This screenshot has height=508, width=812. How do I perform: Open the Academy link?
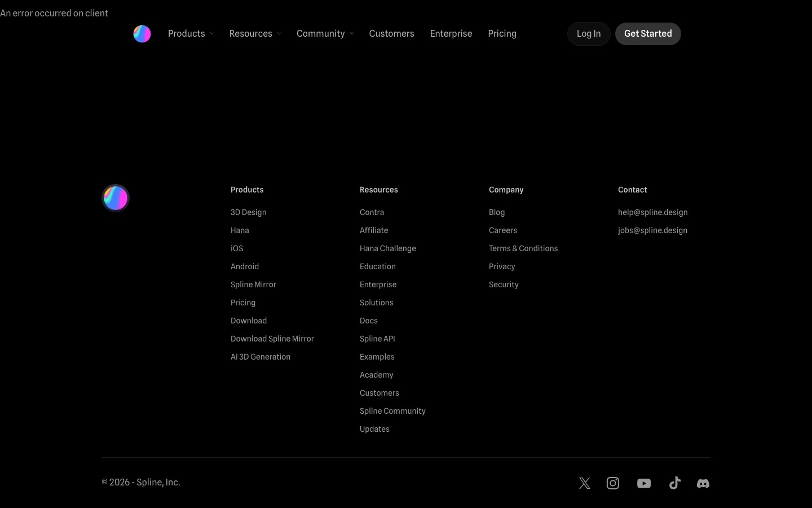click(x=377, y=375)
